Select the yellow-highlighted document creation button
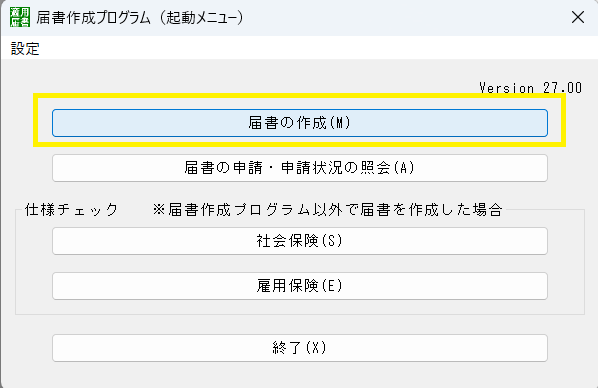 (x=300, y=123)
